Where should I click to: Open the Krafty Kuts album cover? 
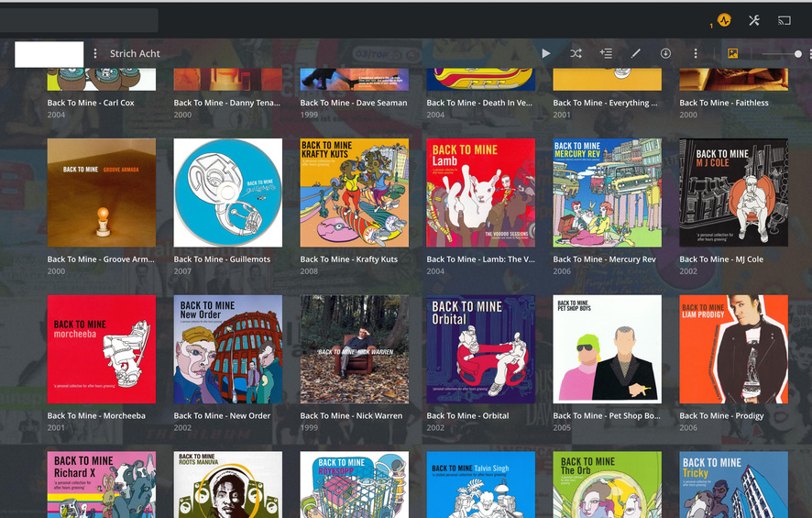[x=354, y=193]
